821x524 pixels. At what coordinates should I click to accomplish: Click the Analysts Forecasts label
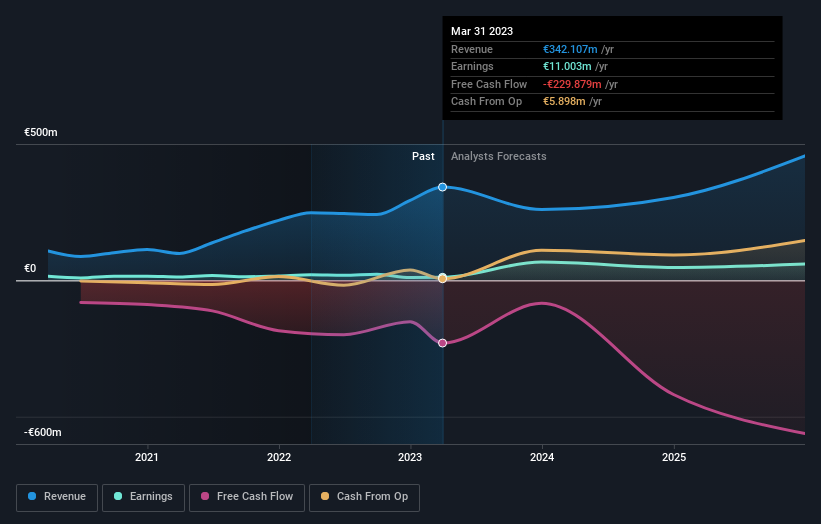pyautogui.click(x=498, y=157)
